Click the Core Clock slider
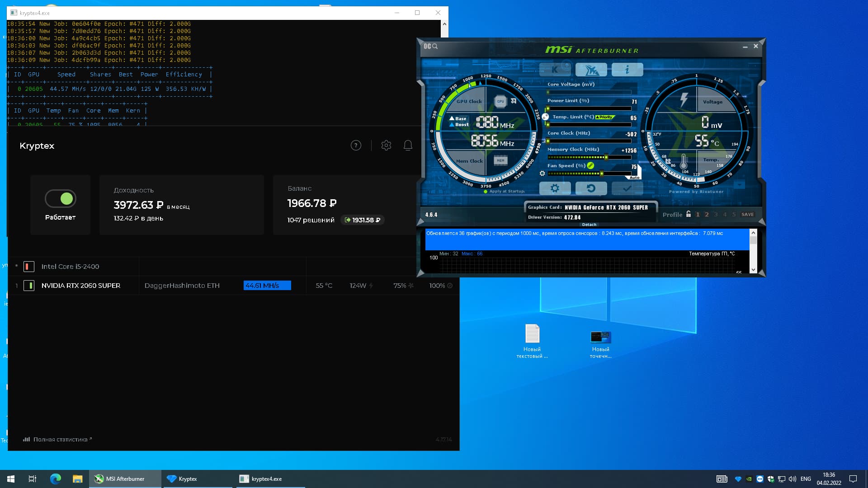Viewport: 868px width, 488px height. click(589, 141)
